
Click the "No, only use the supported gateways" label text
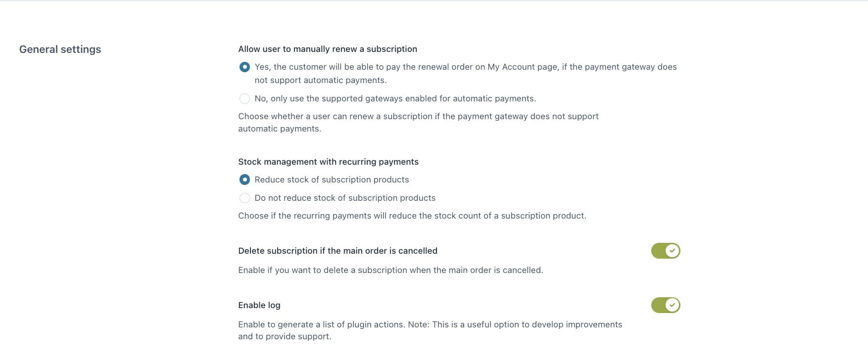395,98
